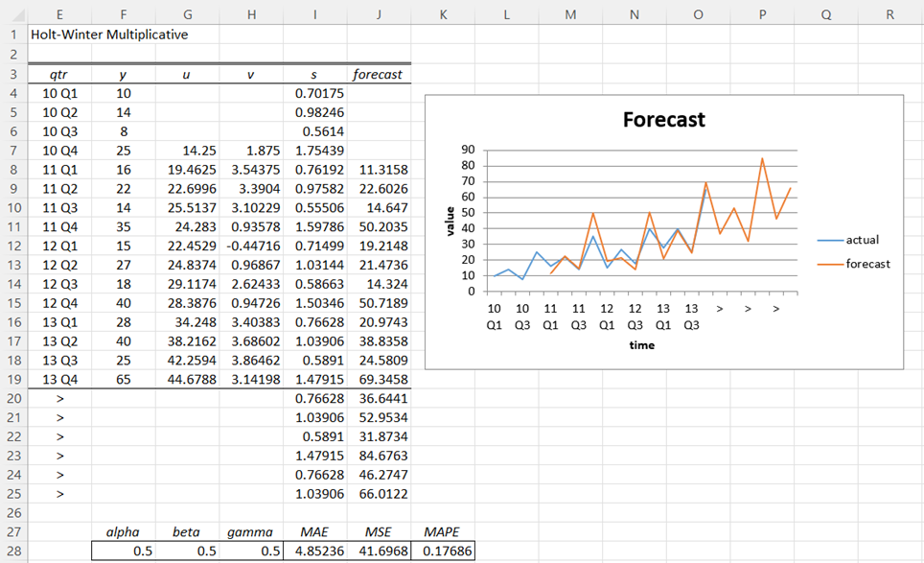This screenshot has width=924, height=563.
Task: Click column header F
Action: (123, 14)
